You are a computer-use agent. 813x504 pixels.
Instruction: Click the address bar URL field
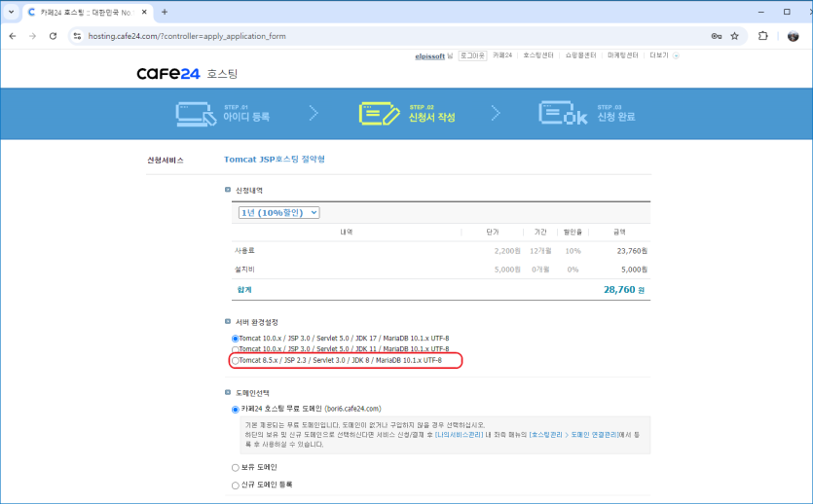coord(394,36)
